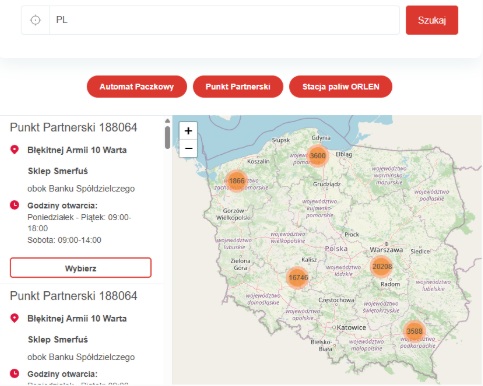Image resolution: width=483 pixels, height=386 pixels.
Task: Open the 3600 cluster near Gdynia
Action: [x=317, y=156]
